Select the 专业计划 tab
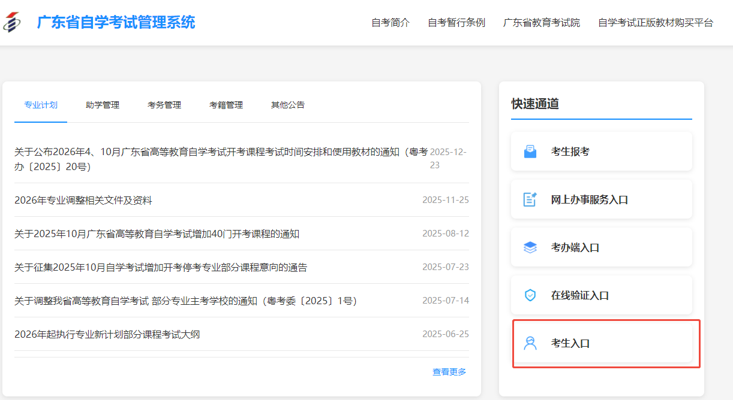 click(x=41, y=105)
